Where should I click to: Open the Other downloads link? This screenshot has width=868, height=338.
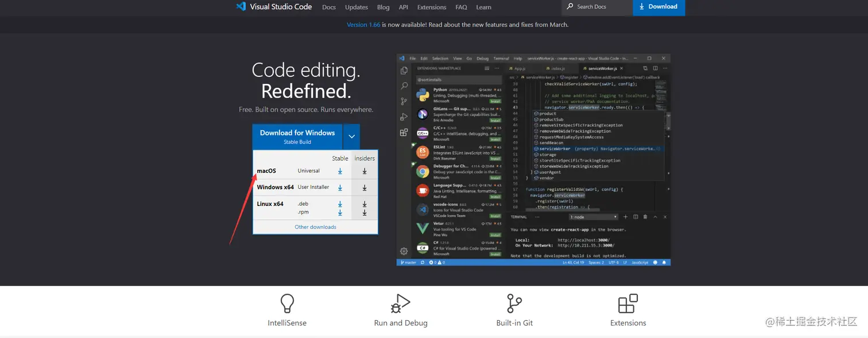315,227
